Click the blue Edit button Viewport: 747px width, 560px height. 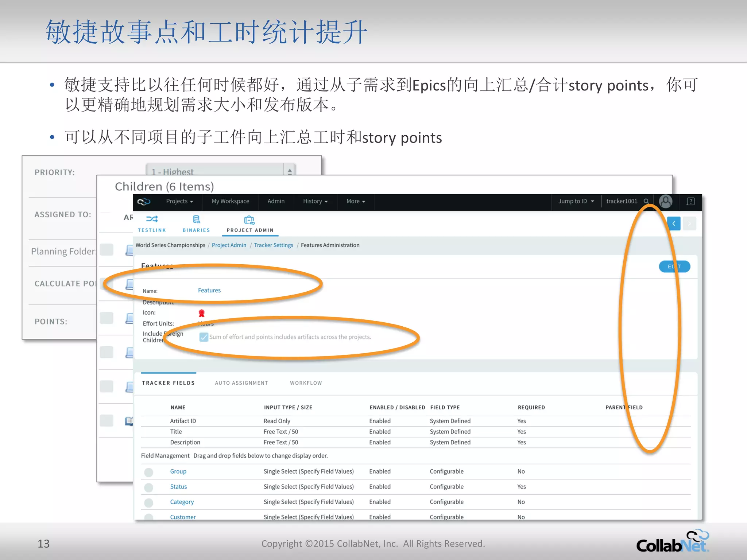674,267
